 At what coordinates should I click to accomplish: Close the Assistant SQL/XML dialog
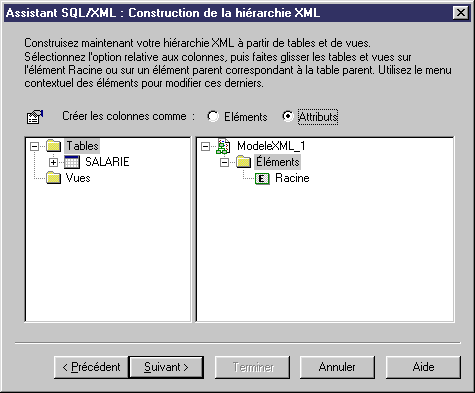(x=461, y=13)
